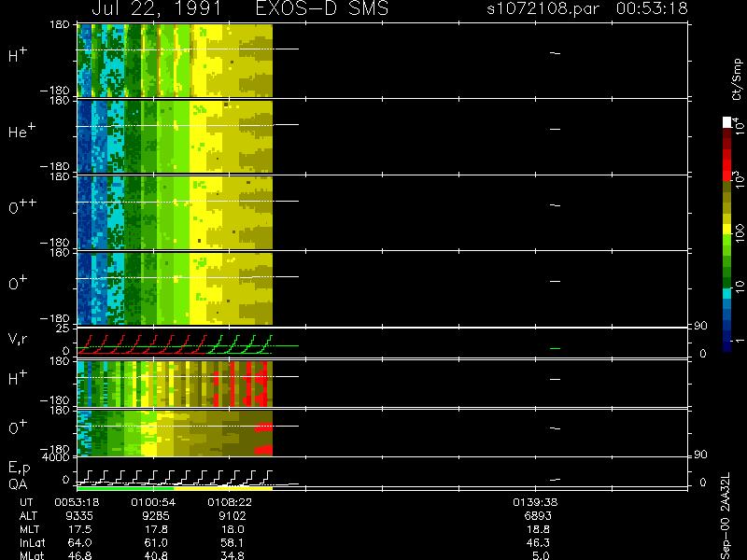Screen dimensions: 747x560
Task: Select the UT value '0139:38'
Action: (535, 502)
